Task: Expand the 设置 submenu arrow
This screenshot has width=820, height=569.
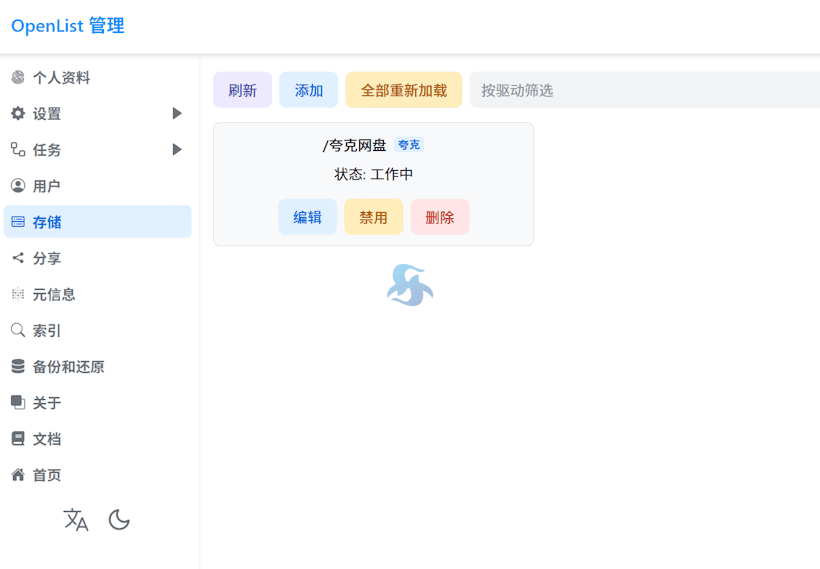Action: [177, 113]
